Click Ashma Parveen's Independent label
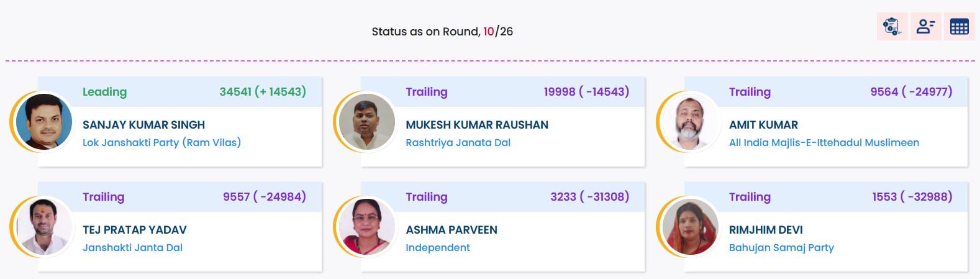Viewport: 980px width, 279px height. click(x=437, y=247)
